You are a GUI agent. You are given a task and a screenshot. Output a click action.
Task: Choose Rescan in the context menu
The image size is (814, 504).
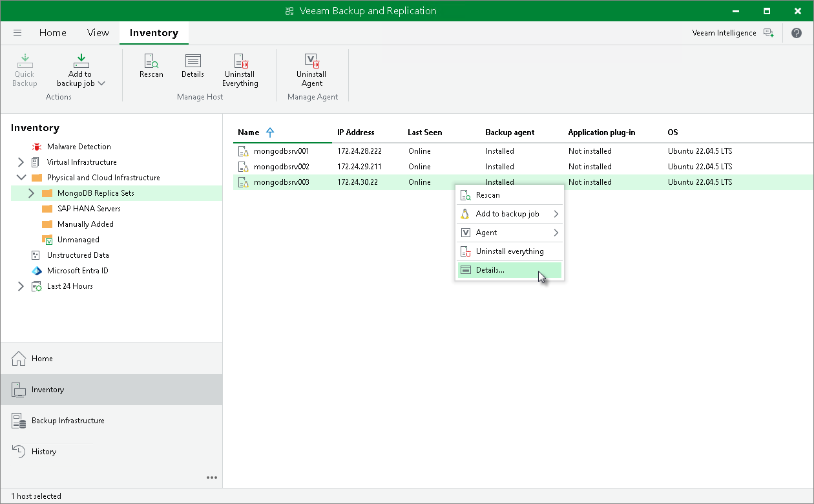[x=510, y=195]
